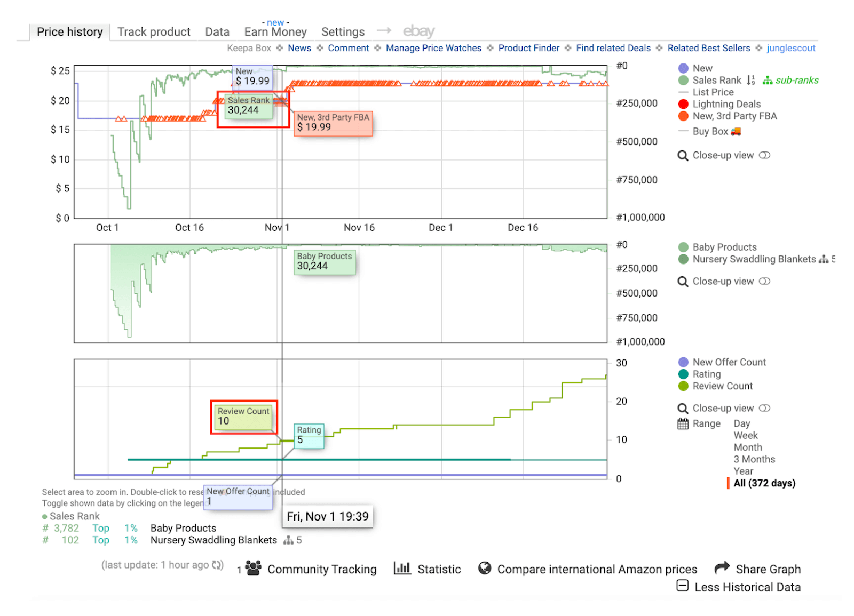The height and width of the screenshot is (616, 854).
Task: Click the ebay logo link
Action: click(x=419, y=31)
